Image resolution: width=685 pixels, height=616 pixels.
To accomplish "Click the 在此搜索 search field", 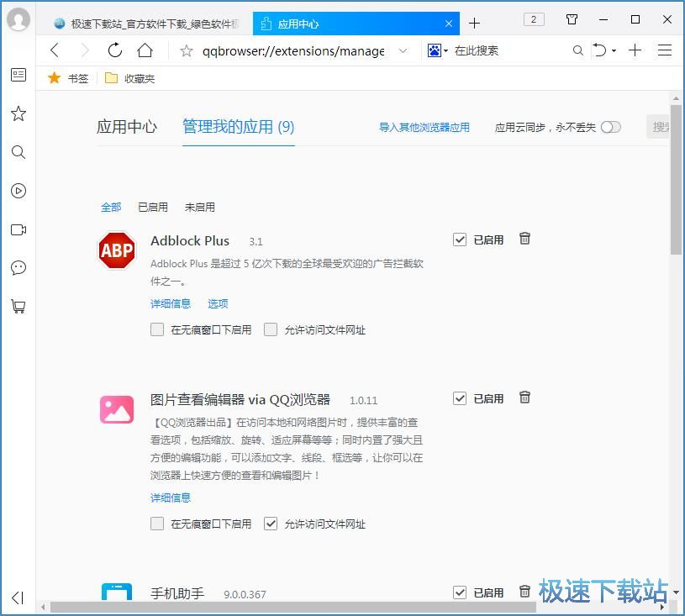I will (x=509, y=50).
